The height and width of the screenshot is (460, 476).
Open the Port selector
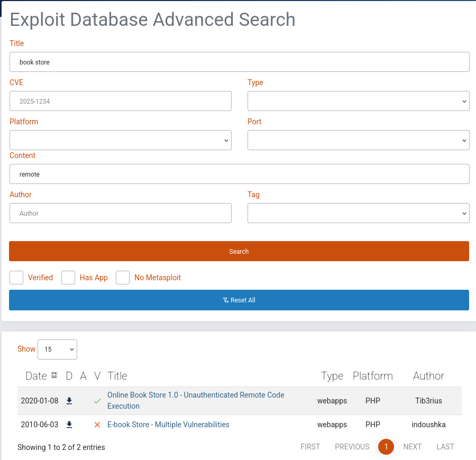(x=359, y=140)
